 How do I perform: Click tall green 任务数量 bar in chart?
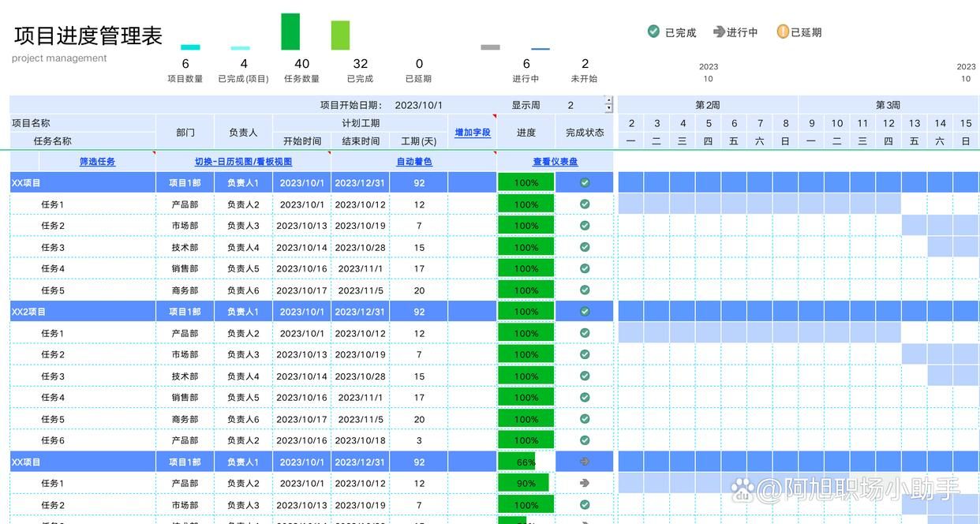[x=290, y=32]
